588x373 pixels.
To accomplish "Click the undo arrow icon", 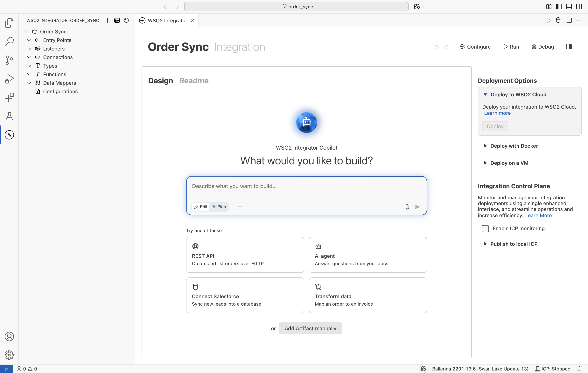I will pyautogui.click(x=437, y=47).
